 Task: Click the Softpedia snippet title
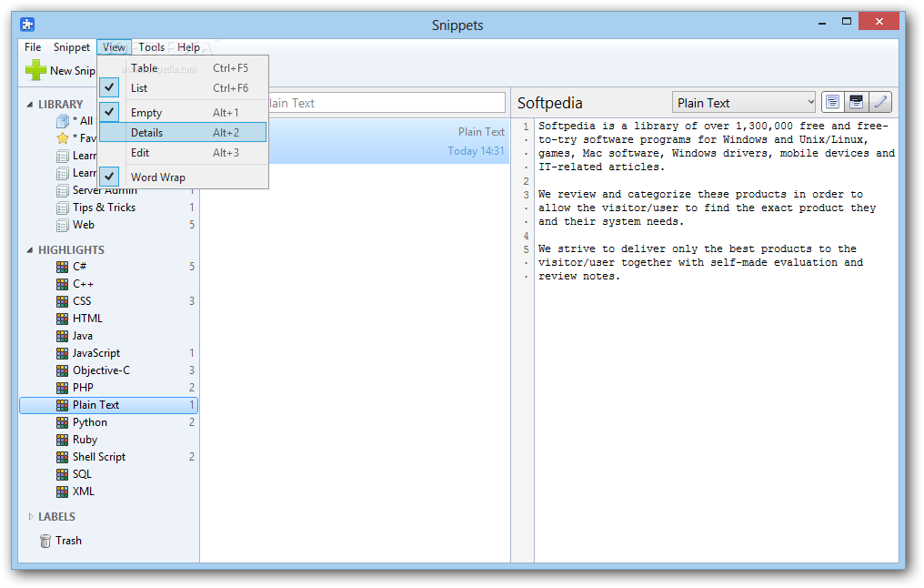point(550,103)
